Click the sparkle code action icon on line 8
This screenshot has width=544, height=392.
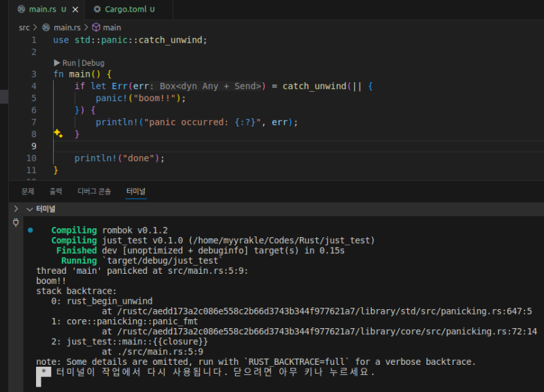58,133
